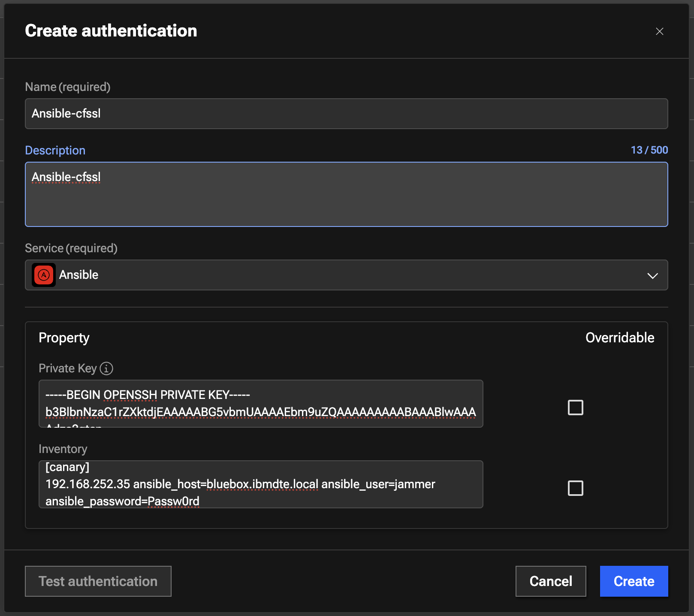This screenshot has width=694, height=616.
Task: Place cursor in the Private Key text box
Action: pos(260,404)
